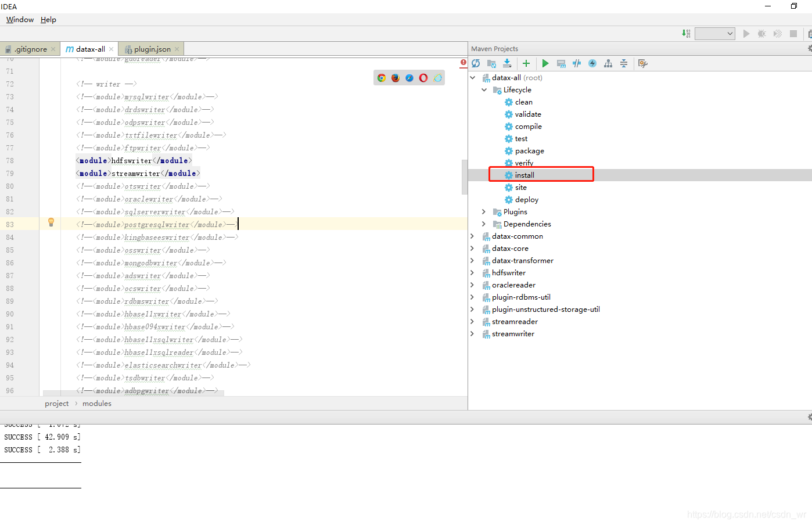The image size is (812, 525).
Task: Select the datax-all editor tab
Action: [x=89, y=49]
